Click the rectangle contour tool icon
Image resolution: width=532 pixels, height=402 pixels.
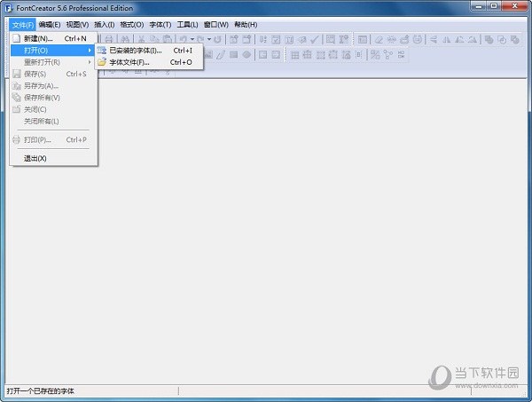[x=233, y=54]
